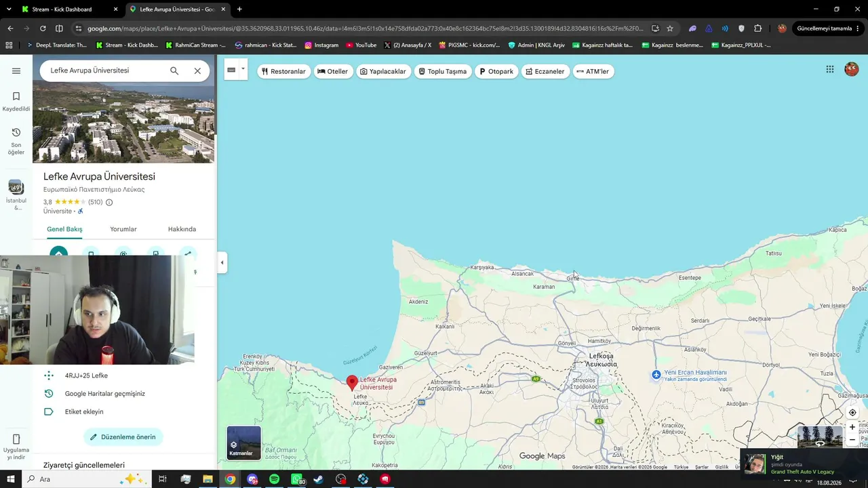Open Spotify from the taskbar
The width and height of the screenshot is (868, 488).
[x=274, y=479]
